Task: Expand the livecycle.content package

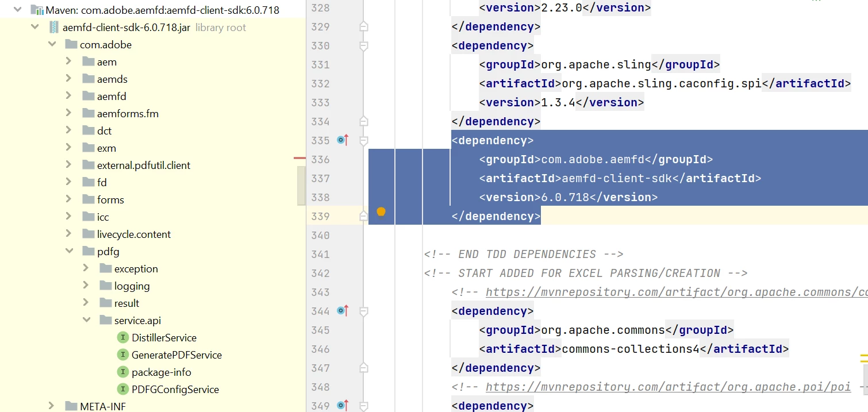Action: click(68, 234)
